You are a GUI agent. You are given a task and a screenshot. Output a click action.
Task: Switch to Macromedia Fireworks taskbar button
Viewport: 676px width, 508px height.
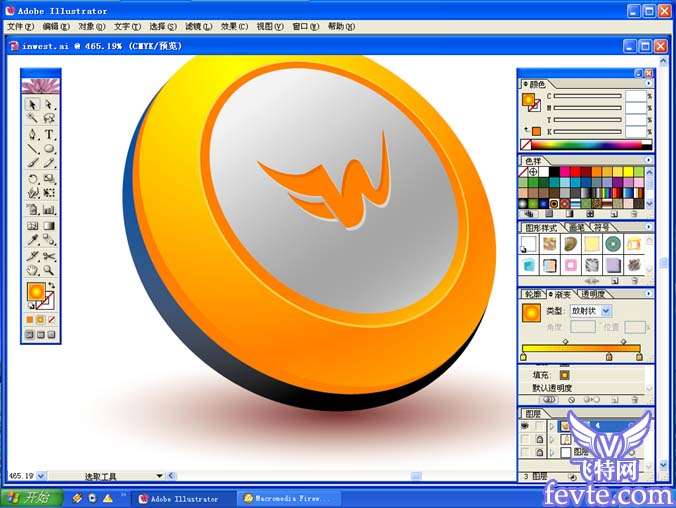pyautogui.click(x=288, y=499)
